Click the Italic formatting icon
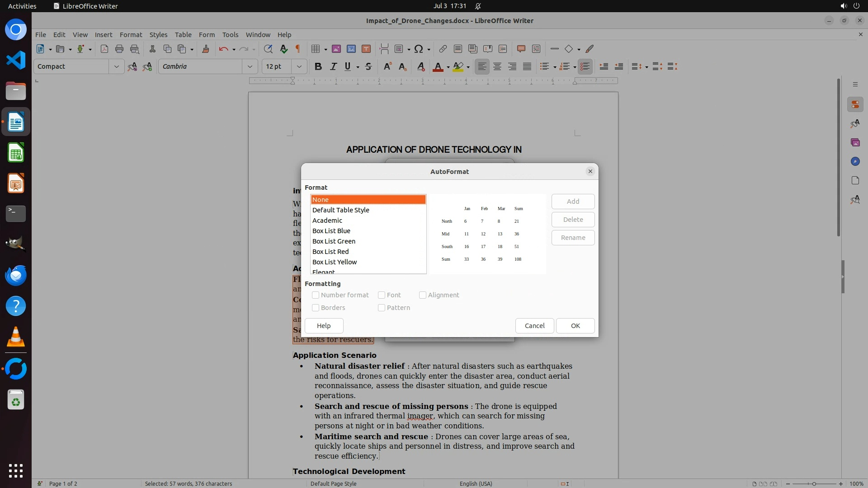Image resolution: width=868 pixels, height=488 pixels. [x=333, y=66]
